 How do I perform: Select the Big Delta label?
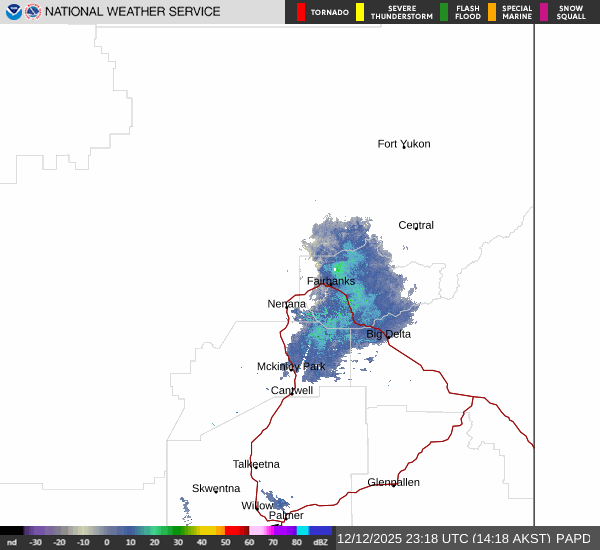388,334
